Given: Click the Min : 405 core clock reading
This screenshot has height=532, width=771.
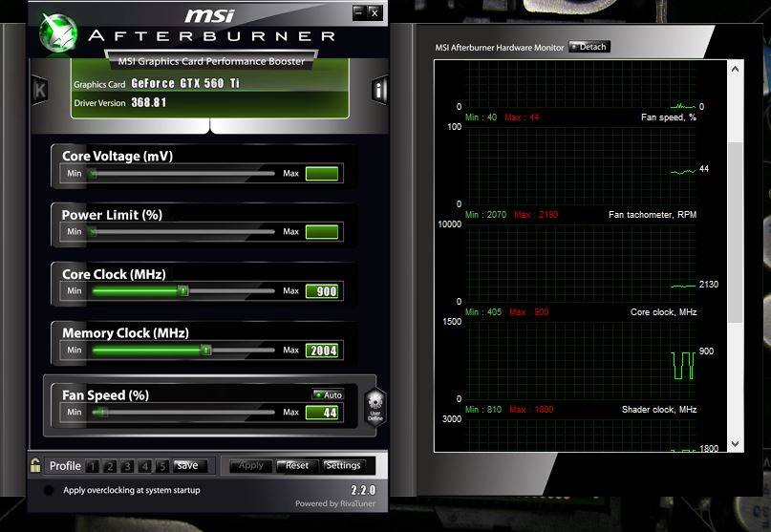Looking at the screenshot, I should click(x=483, y=312).
